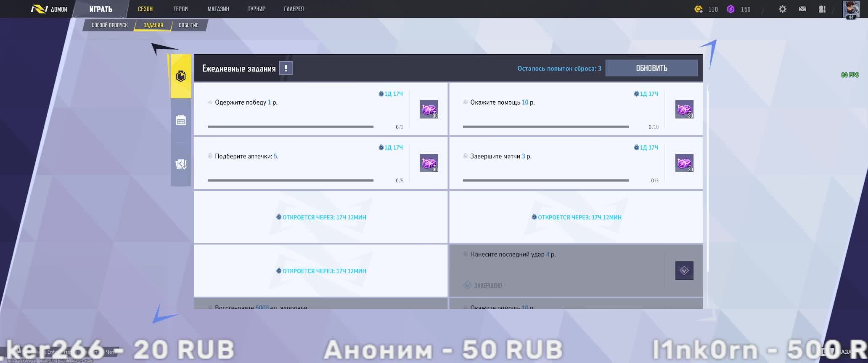The width and height of the screenshot is (868, 363).
Task: Click reward icon for Нанесите последний удар task
Action: click(x=684, y=271)
